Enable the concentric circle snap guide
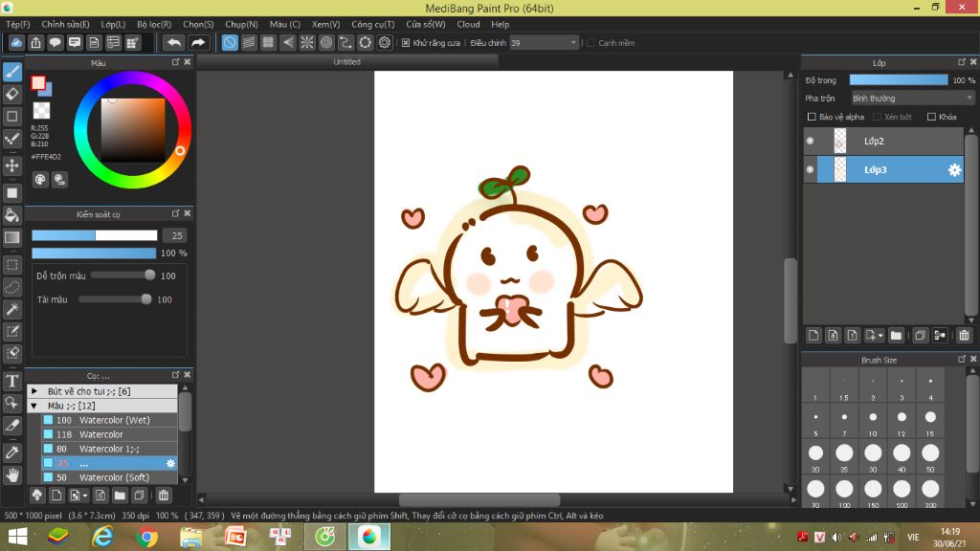This screenshot has height=551, width=980. [326, 42]
